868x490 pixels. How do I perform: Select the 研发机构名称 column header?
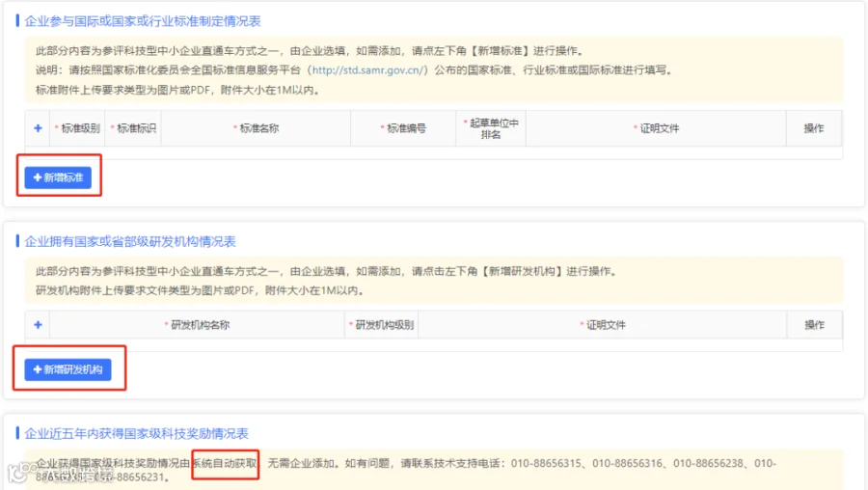click(197, 325)
